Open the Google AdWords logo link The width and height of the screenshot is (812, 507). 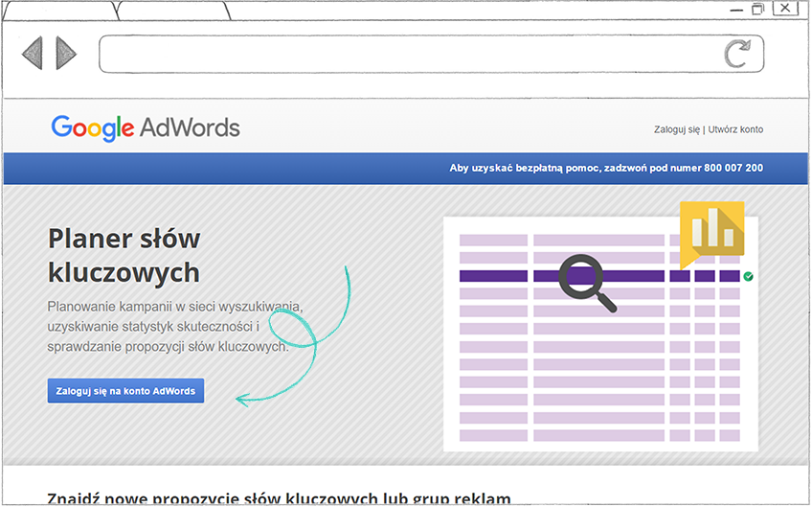[146, 128]
